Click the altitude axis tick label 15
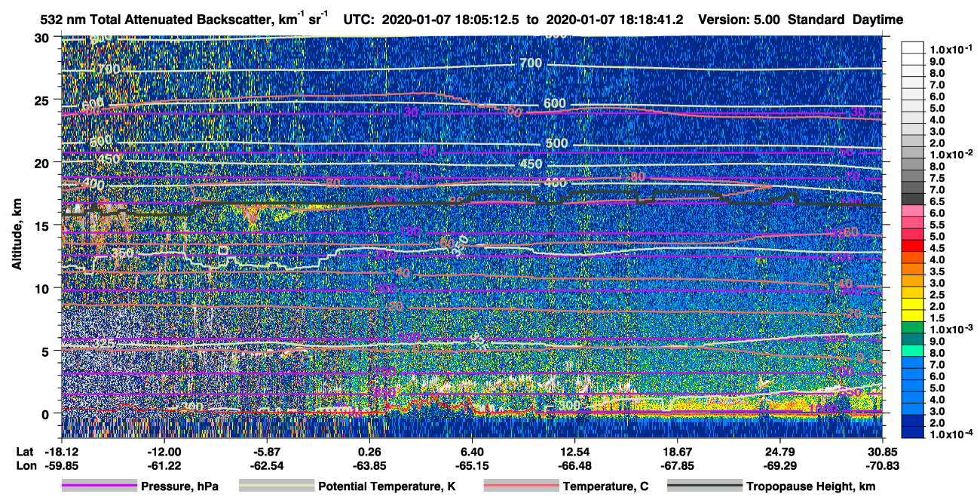Image resolution: width=980 pixels, height=503 pixels. point(44,225)
